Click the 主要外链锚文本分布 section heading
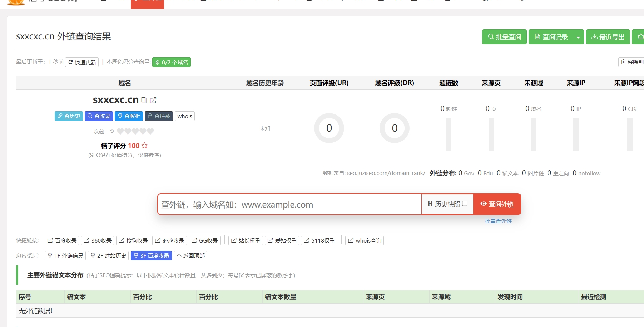Screen dimensions: 644x327 click(55, 275)
